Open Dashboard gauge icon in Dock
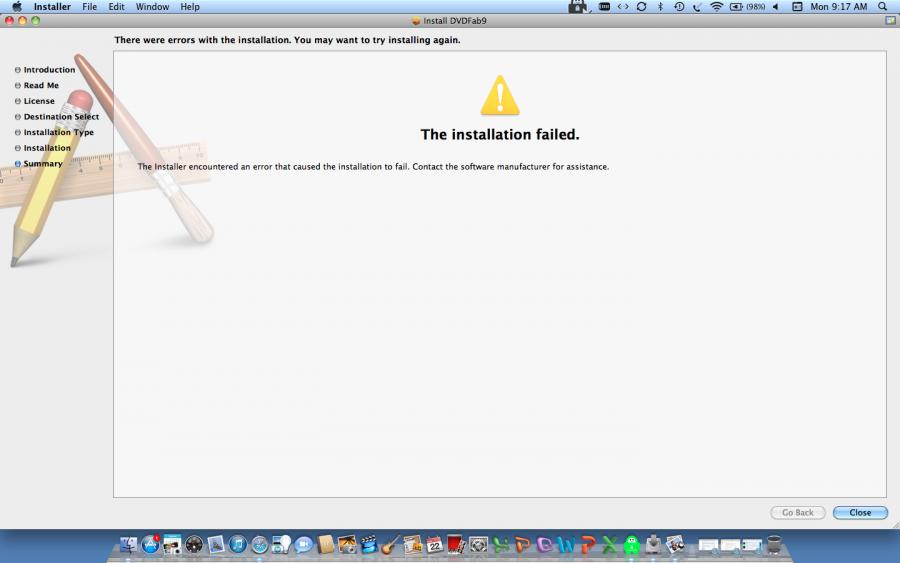The width and height of the screenshot is (900, 563). [x=194, y=544]
